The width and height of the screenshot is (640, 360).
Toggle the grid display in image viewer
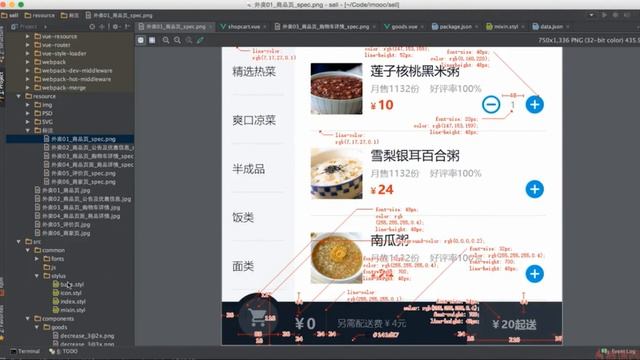152,40
